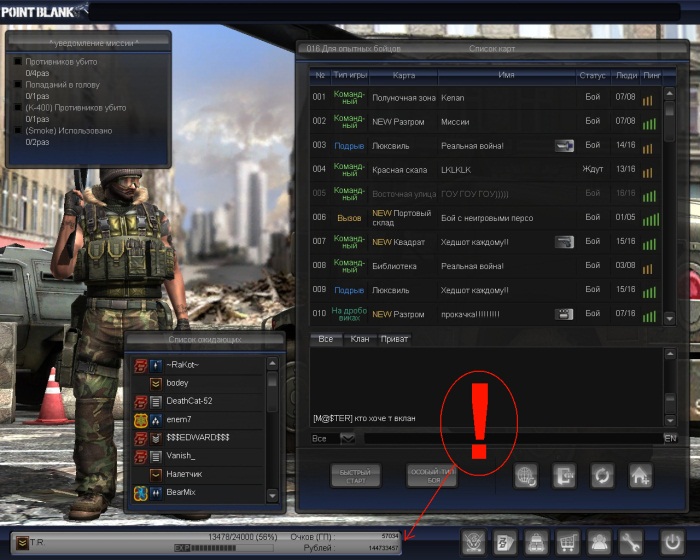Click the power exit icon

click(672, 542)
